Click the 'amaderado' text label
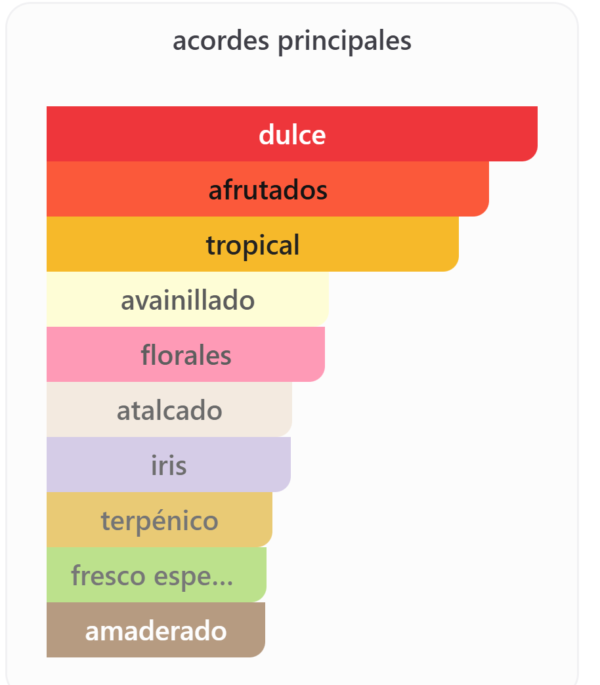Screen dimensions: 600x685 [156, 631]
